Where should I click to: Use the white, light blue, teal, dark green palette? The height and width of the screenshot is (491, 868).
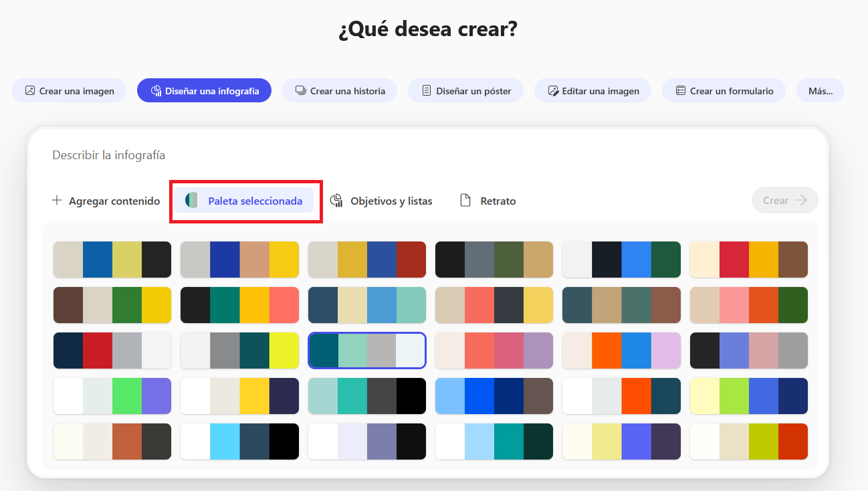click(494, 441)
